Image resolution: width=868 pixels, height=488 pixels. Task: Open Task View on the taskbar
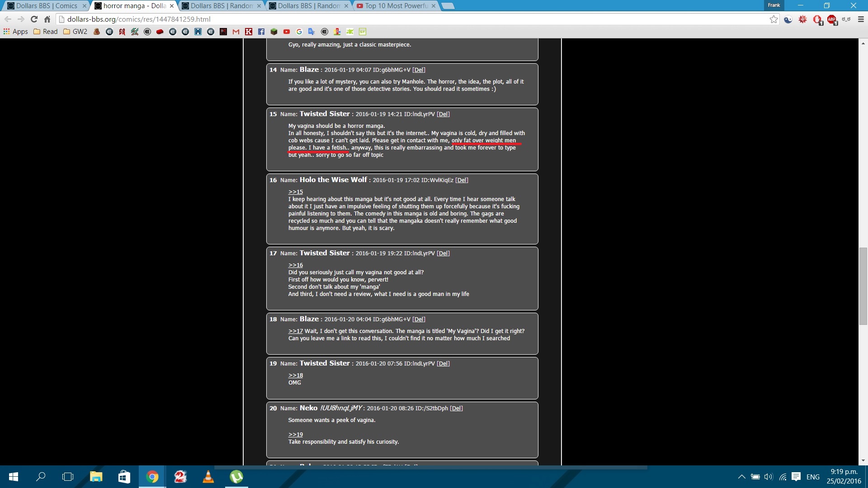point(68,477)
